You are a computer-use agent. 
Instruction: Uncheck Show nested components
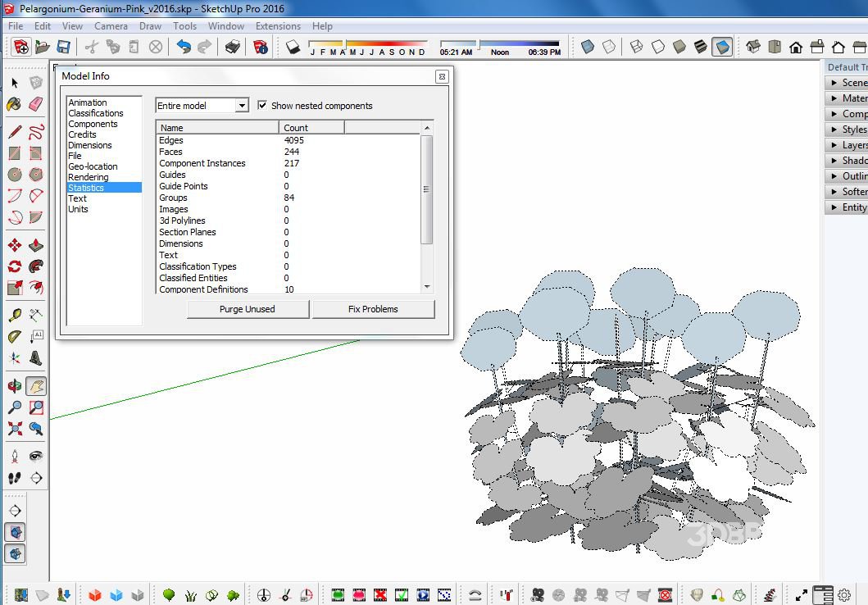click(x=262, y=106)
